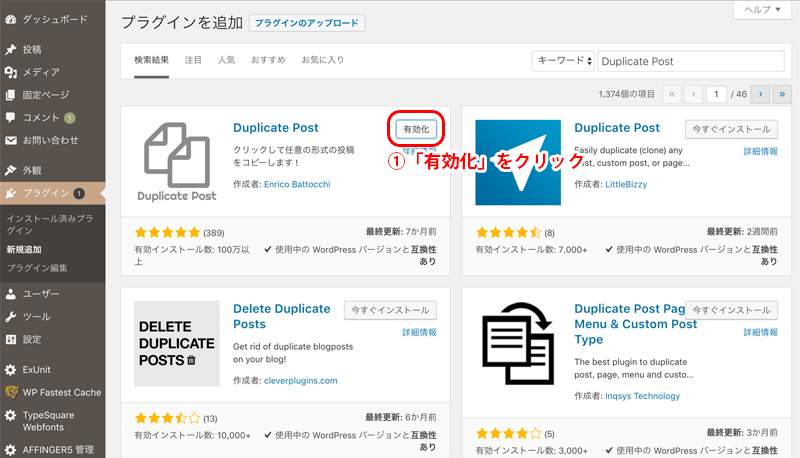
Task: Open author link Enrico Battocchi
Action: tap(297, 184)
